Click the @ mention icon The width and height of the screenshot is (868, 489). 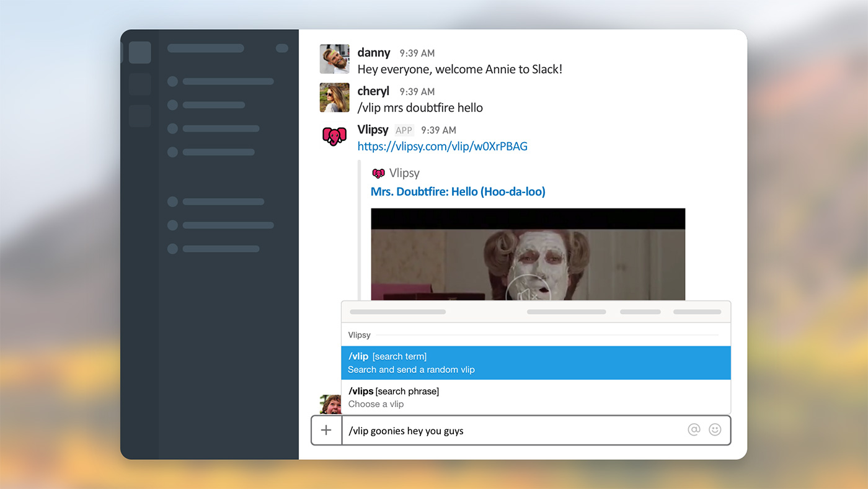point(694,429)
